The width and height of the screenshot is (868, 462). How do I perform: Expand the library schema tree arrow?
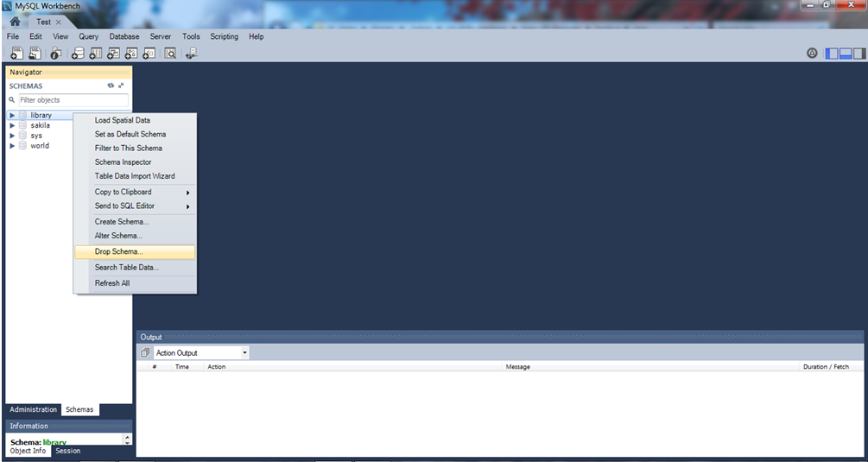pyautogui.click(x=12, y=115)
